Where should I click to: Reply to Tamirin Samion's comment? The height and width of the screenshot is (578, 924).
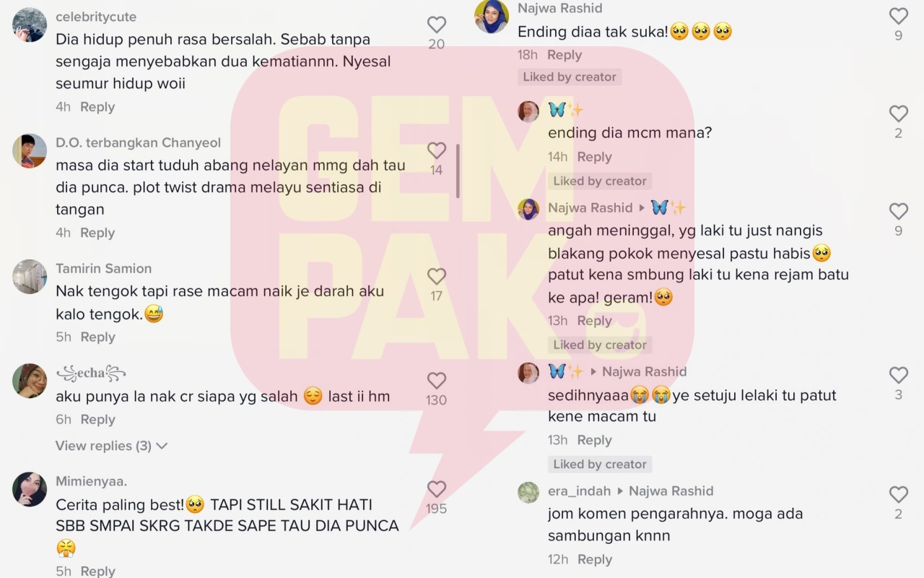click(97, 337)
